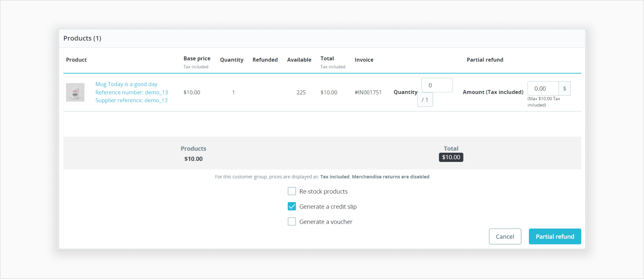Click the Max $10.00 Tax included hint

[x=544, y=102]
